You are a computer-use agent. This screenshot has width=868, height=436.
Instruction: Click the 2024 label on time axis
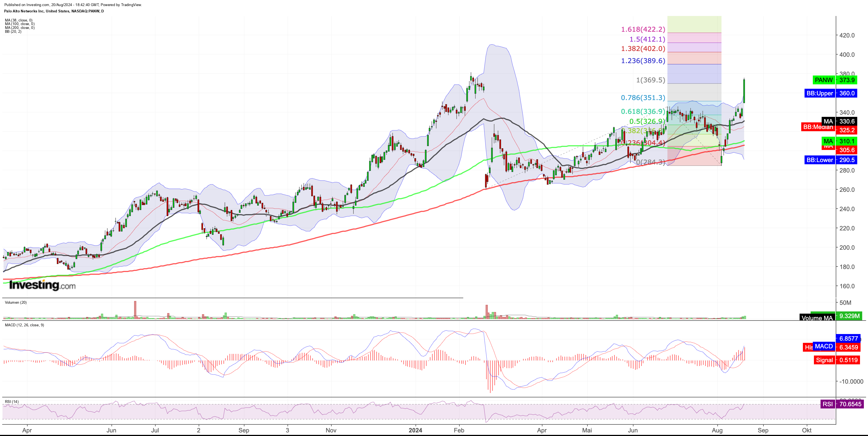[x=415, y=430]
